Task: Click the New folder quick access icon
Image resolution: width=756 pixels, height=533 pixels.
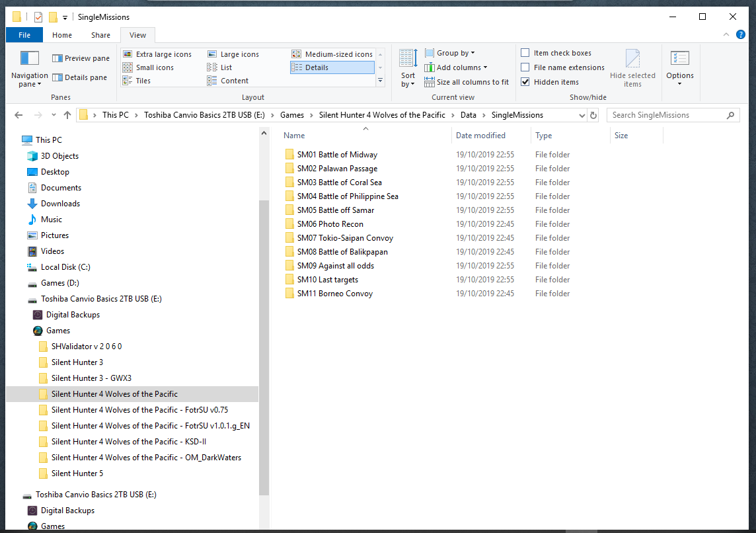Action: point(53,17)
